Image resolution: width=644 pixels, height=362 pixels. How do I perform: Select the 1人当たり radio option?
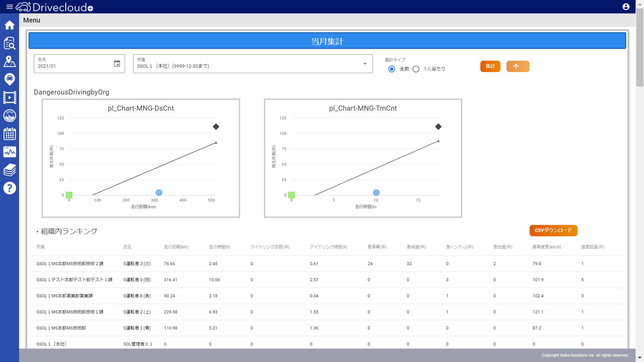(x=416, y=69)
